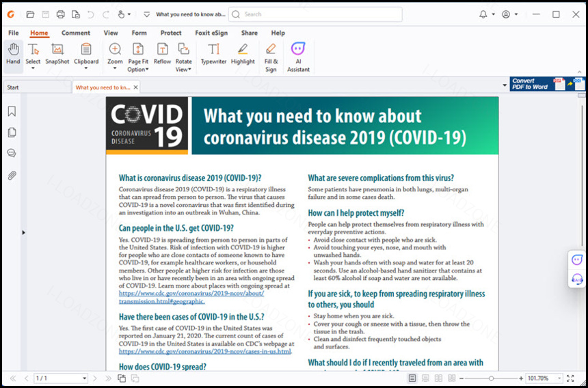Expand the tab list dropdown arrow
The height and width of the screenshot is (388, 588).
coord(505,86)
